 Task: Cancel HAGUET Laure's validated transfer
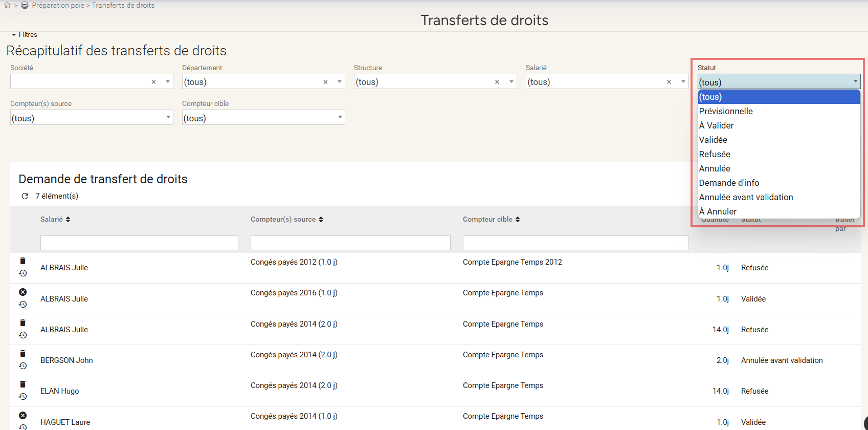[23, 416]
